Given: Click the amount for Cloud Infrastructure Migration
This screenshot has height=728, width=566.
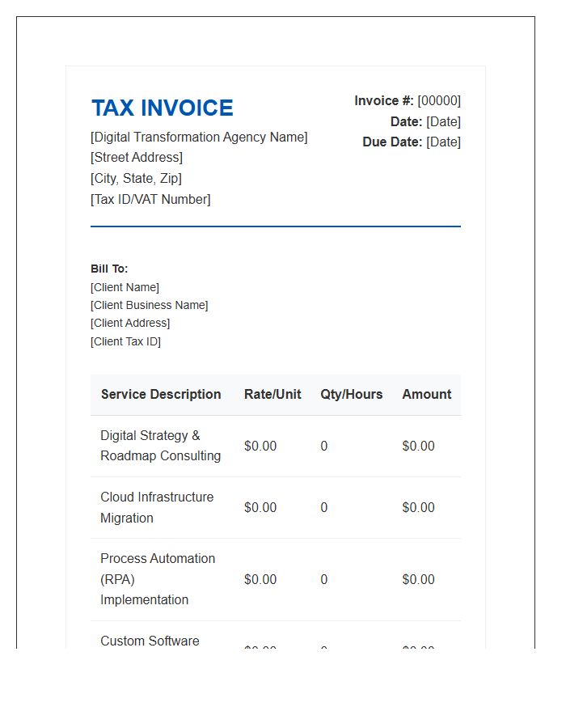Looking at the screenshot, I should [419, 507].
